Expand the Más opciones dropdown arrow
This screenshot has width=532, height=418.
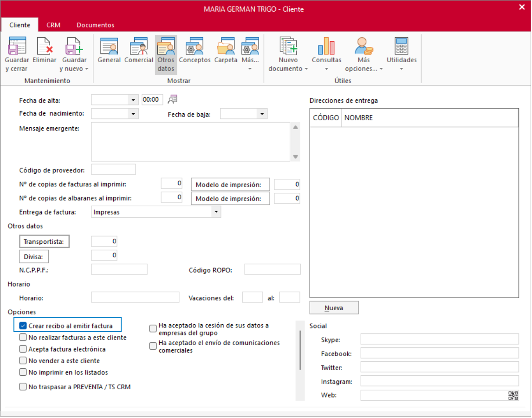tap(381, 69)
